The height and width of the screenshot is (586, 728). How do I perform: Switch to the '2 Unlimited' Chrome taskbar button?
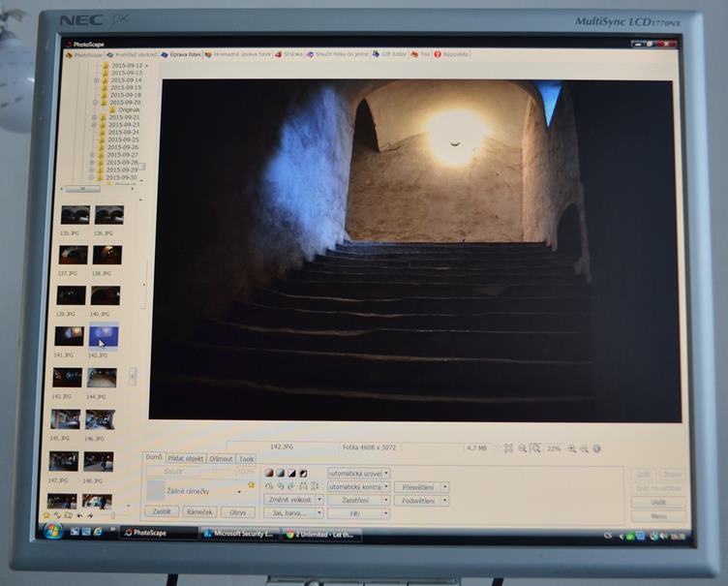click(x=321, y=535)
